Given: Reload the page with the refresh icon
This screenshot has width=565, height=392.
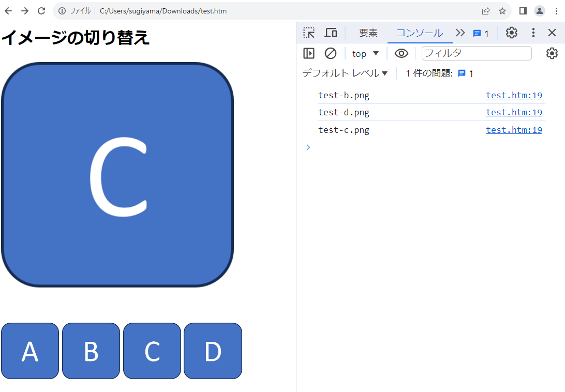Looking at the screenshot, I should [x=41, y=11].
